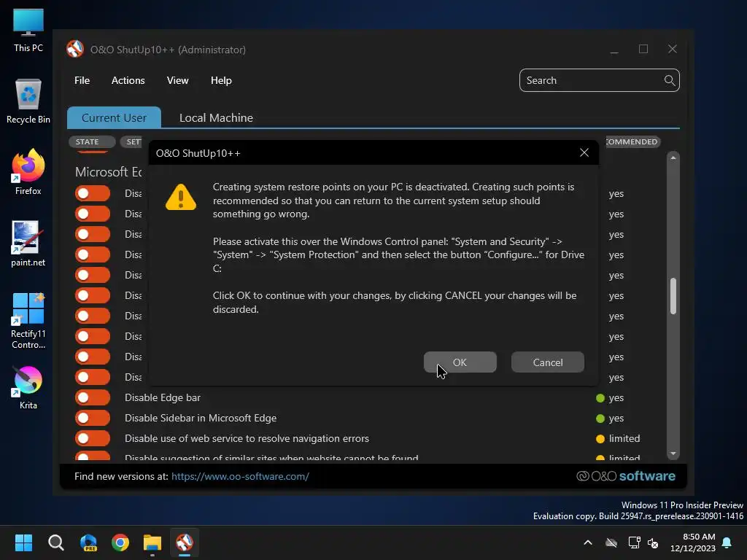Viewport: 747px width, 560px height.
Task: Toggle Disable Sidebar in Microsoft Edge switch
Action: click(93, 418)
